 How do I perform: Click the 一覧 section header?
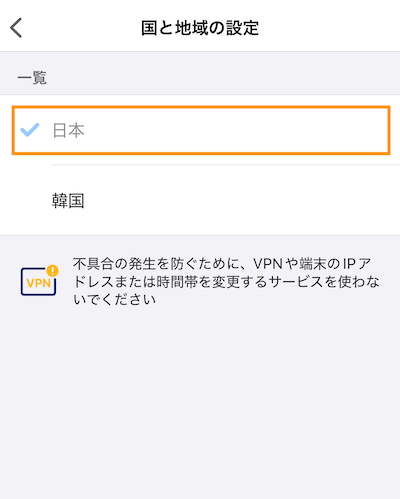[x=32, y=78]
